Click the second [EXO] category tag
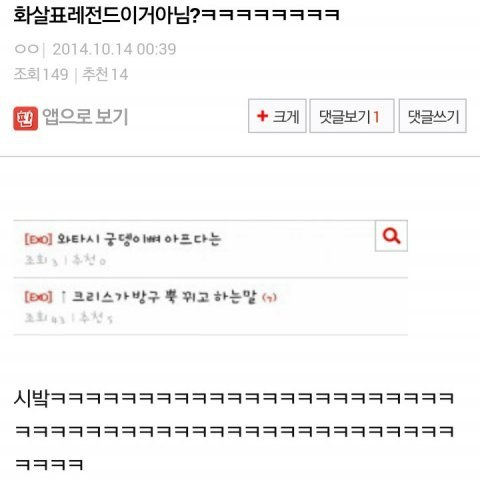Screen dimensions: 480x480 tap(38, 296)
